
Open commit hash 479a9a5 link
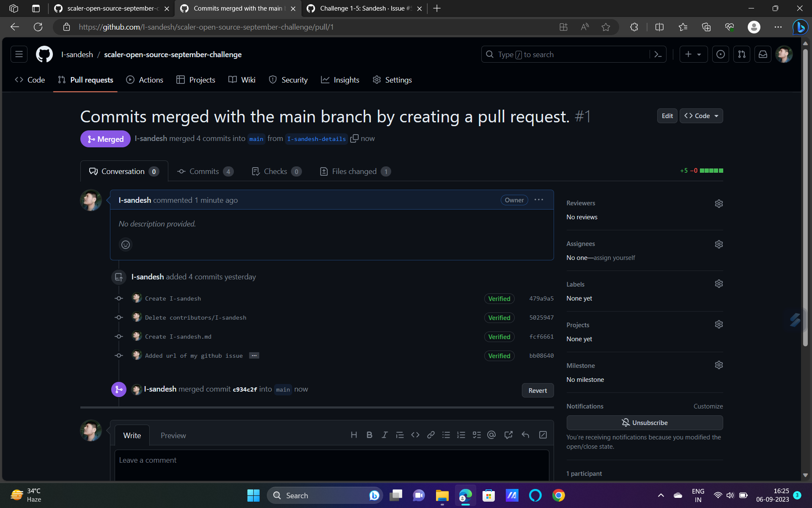pyautogui.click(x=541, y=298)
